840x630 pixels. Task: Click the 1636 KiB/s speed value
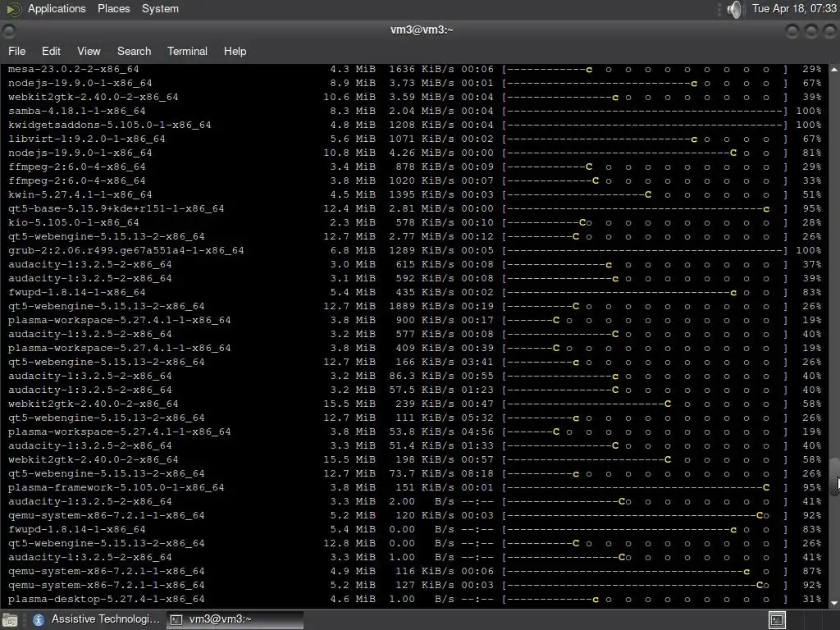pos(421,69)
